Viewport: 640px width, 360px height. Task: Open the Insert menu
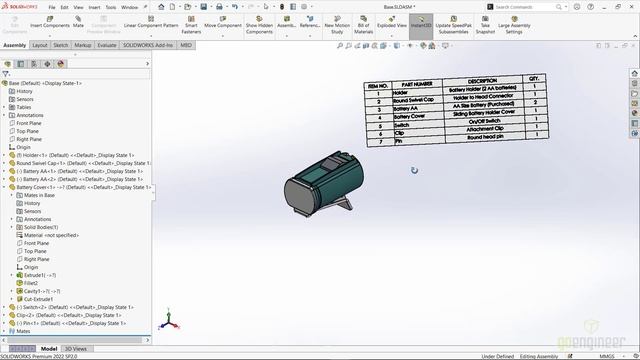[94, 7]
